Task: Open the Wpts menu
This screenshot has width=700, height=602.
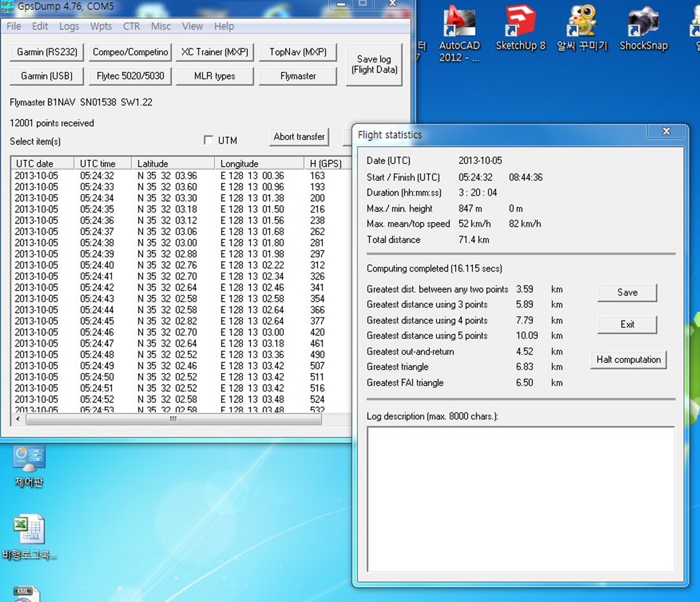Action: click(101, 26)
